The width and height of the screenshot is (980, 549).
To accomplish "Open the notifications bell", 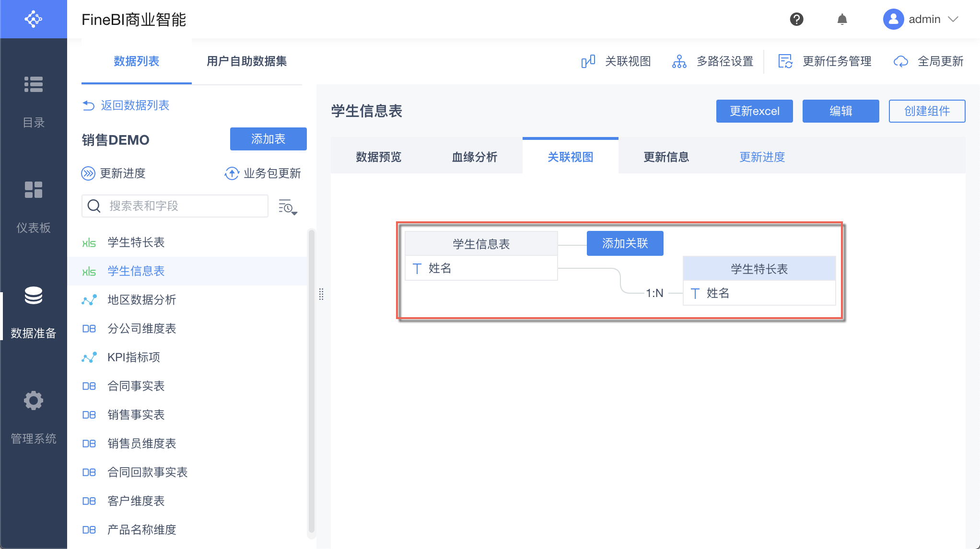I will point(842,19).
